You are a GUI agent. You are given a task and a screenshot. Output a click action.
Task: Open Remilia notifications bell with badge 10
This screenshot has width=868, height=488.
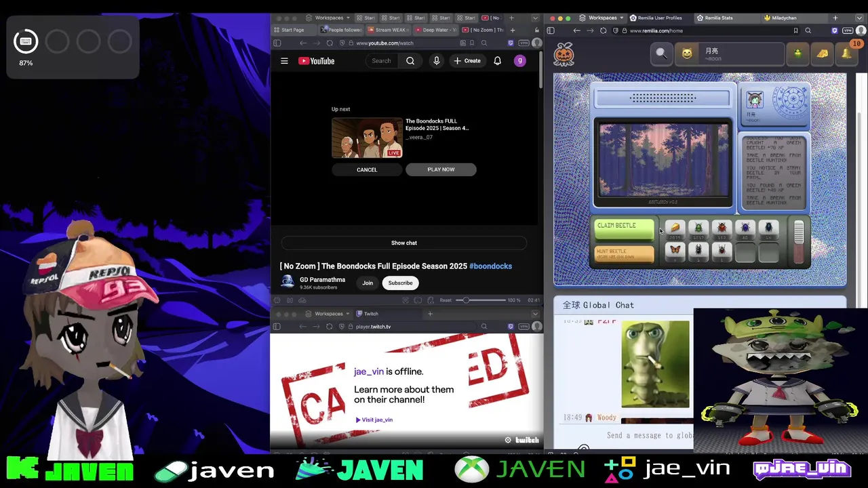(x=847, y=53)
